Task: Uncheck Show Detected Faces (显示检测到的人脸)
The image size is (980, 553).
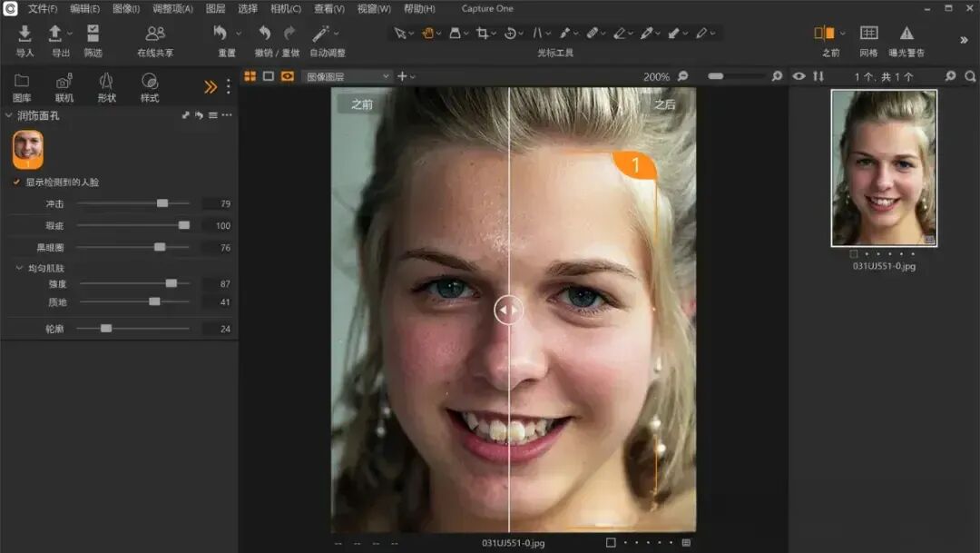Action: (16, 182)
